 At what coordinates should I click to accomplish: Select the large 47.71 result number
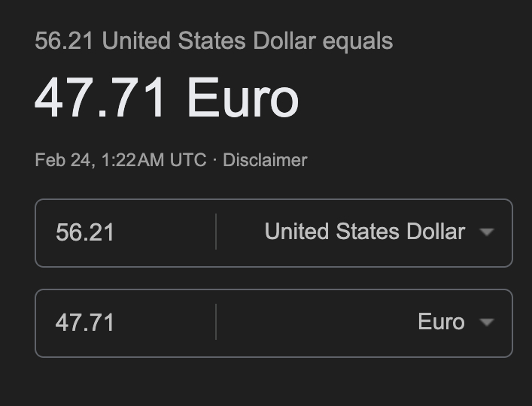point(102,98)
